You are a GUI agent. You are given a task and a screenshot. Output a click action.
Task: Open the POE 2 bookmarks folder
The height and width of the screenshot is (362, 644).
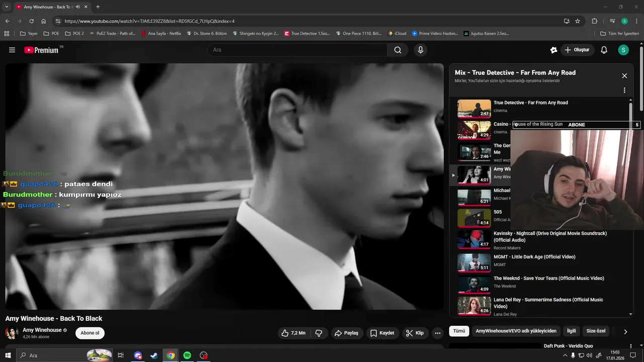tap(74, 34)
